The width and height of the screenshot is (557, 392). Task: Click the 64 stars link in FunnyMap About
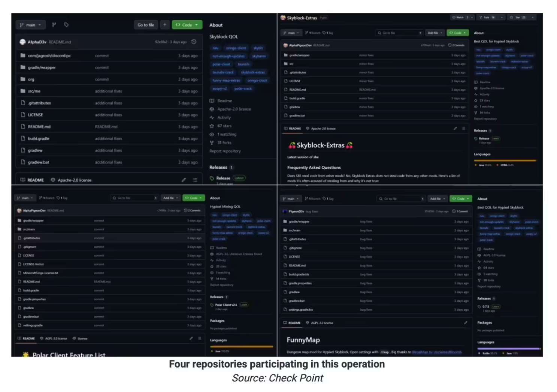click(488, 268)
